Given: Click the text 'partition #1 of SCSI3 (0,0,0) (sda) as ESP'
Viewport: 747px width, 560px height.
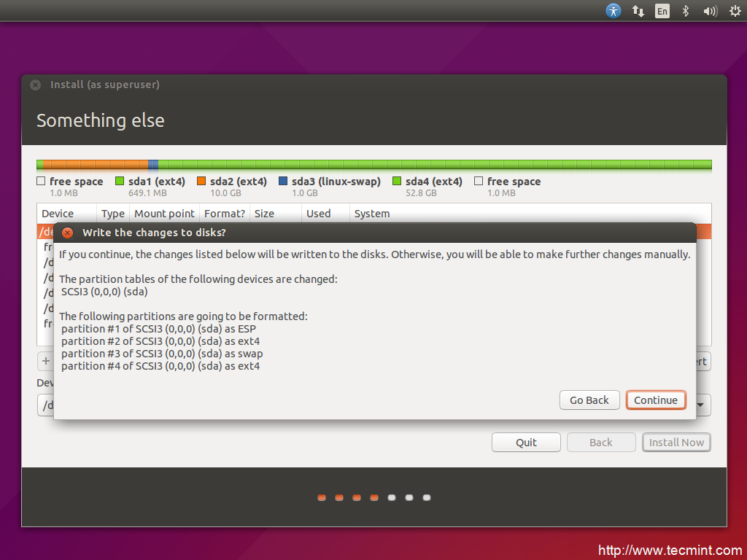Looking at the screenshot, I should [158, 329].
